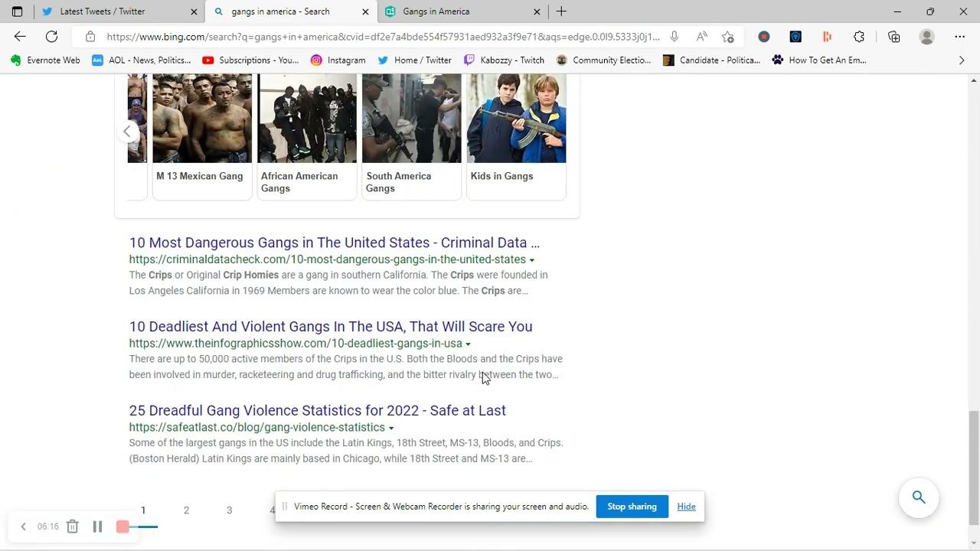The width and height of the screenshot is (980, 551).
Task: Reload the Bing search page
Action: tap(51, 37)
